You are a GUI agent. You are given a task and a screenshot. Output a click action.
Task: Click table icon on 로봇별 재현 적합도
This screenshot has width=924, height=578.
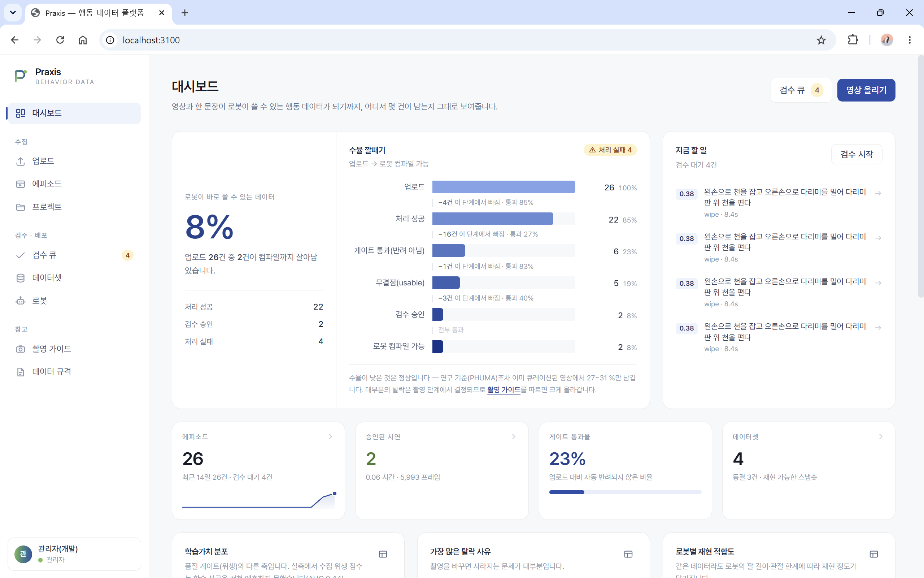pos(873,554)
